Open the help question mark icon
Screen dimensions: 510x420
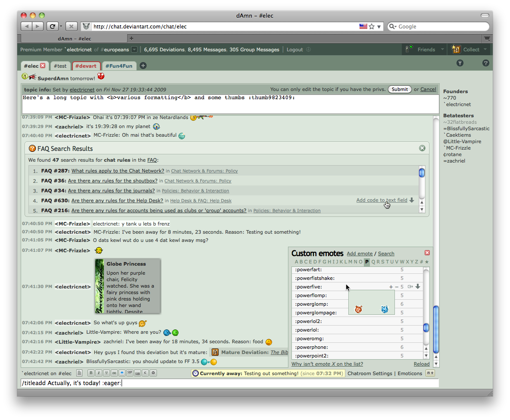click(x=485, y=63)
